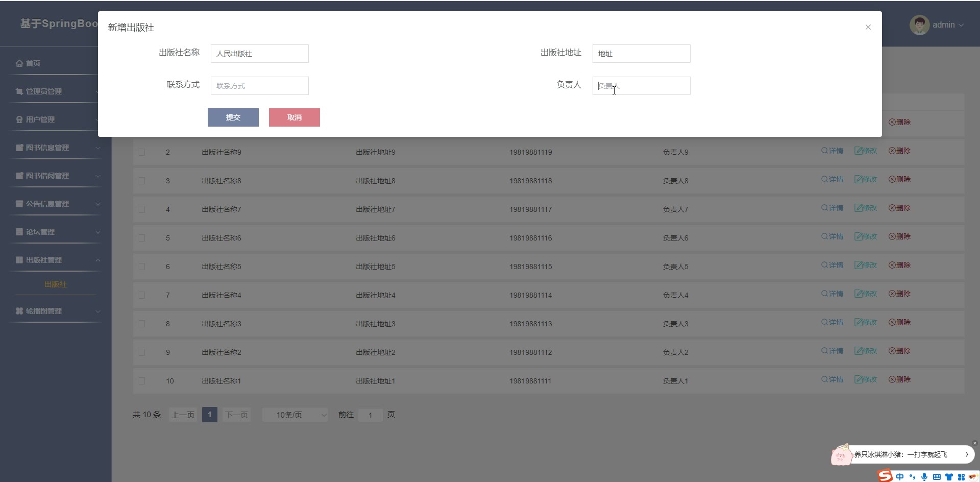Click into the 负责人 input field
This screenshot has width=980, height=482.
coord(642,86)
